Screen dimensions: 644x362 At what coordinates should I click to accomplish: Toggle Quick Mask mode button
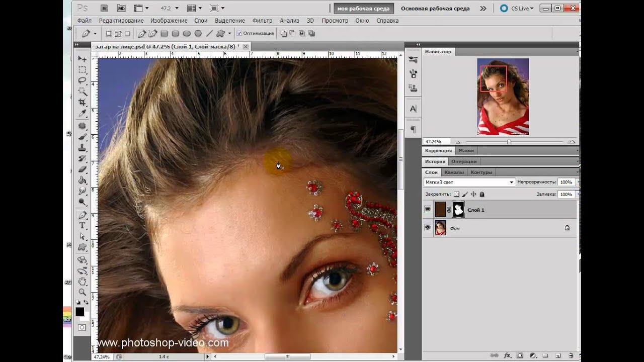(82, 327)
